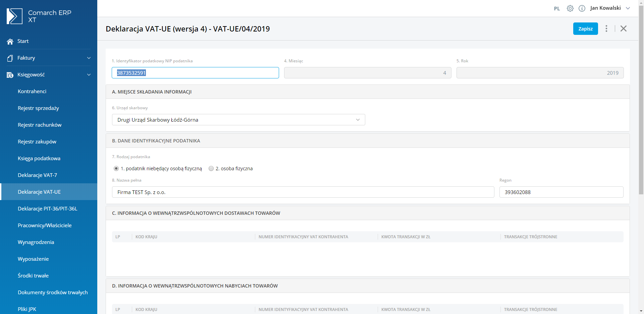Screen dimensions: 644x314
Task: Switch language using PL link
Action: pos(557,9)
